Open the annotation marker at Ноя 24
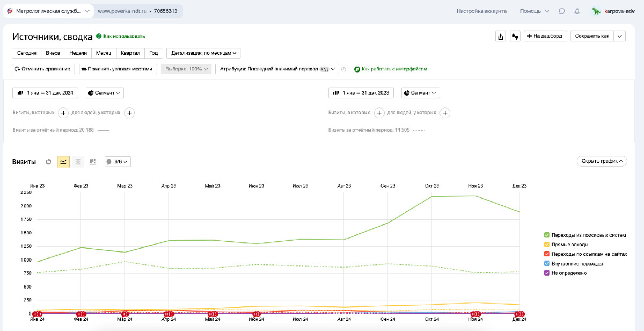 click(476, 314)
